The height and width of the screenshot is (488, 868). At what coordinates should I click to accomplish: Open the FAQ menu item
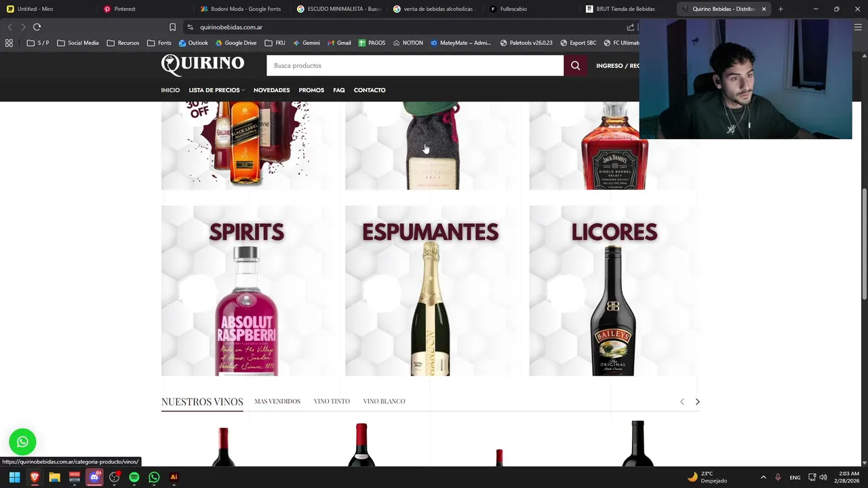(x=339, y=90)
